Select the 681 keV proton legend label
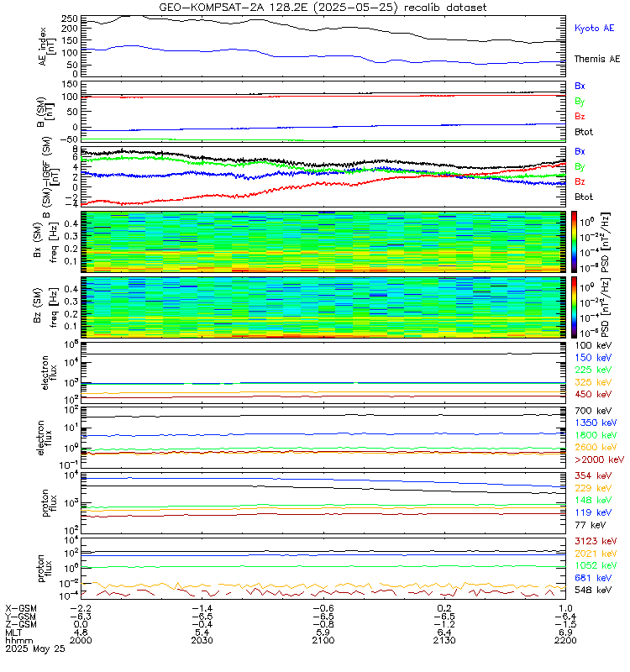Screen dimensions: 630x672 593,578
